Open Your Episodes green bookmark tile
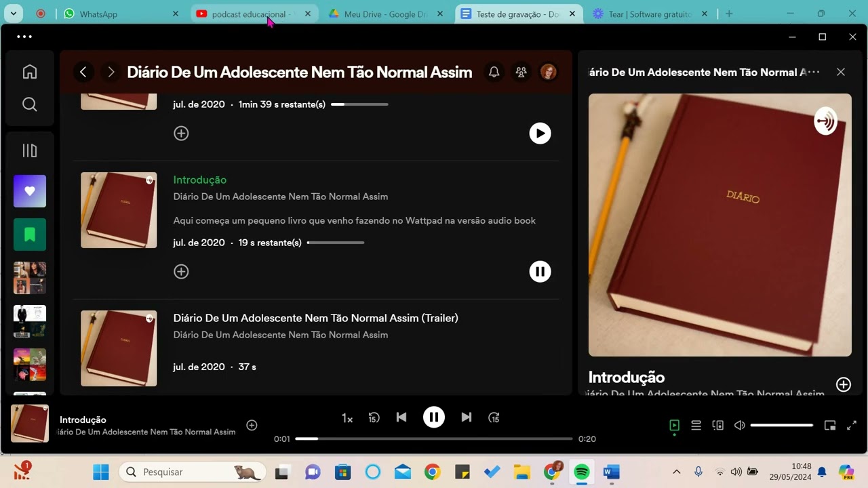The width and height of the screenshot is (868, 488). (x=30, y=235)
